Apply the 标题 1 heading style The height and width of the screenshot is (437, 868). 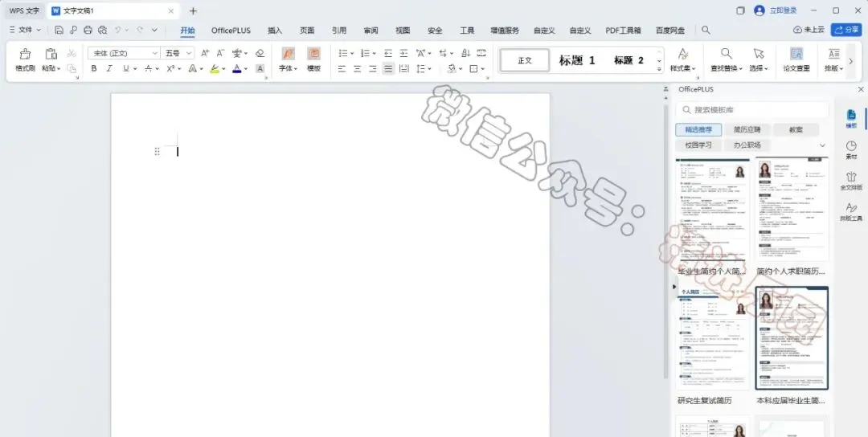point(577,60)
